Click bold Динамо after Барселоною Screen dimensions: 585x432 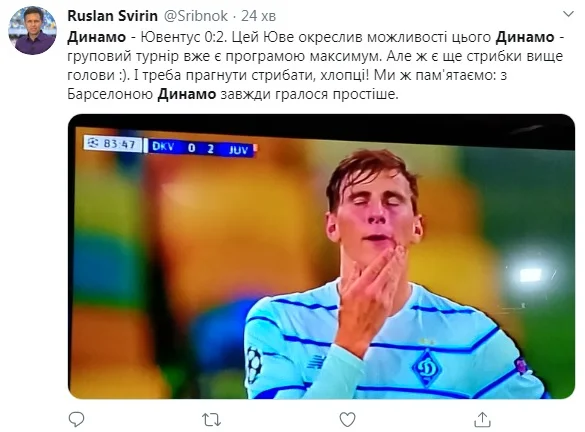point(187,94)
